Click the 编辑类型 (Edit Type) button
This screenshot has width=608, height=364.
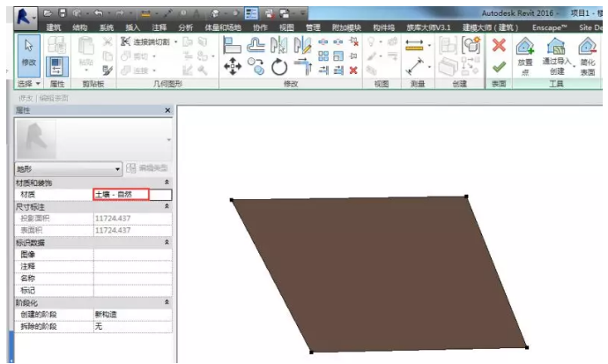pyautogui.click(x=147, y=167)
